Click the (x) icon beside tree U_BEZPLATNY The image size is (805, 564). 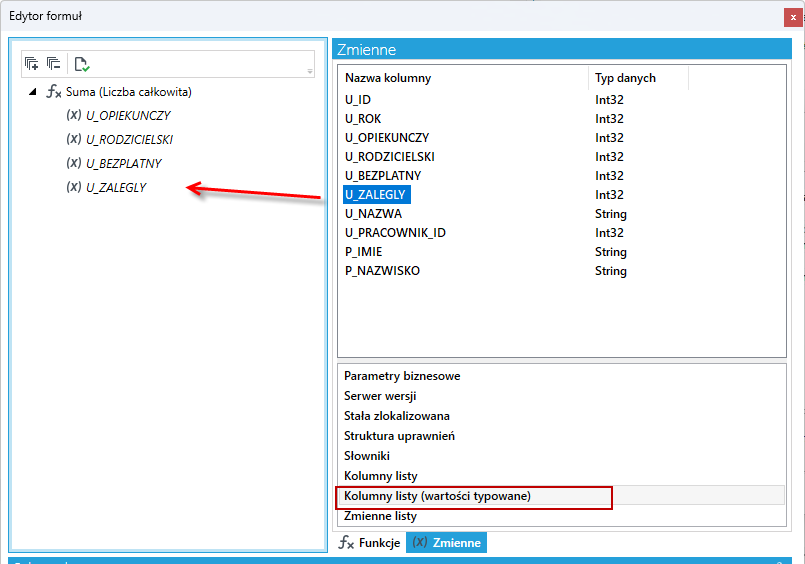point(74,163)
